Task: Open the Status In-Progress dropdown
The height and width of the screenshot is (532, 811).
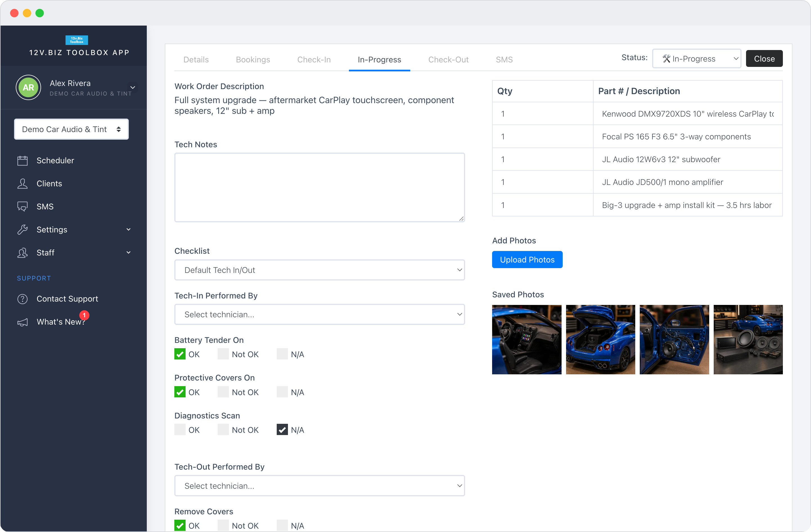Action: pyautogui.click(x=697, y=58)
